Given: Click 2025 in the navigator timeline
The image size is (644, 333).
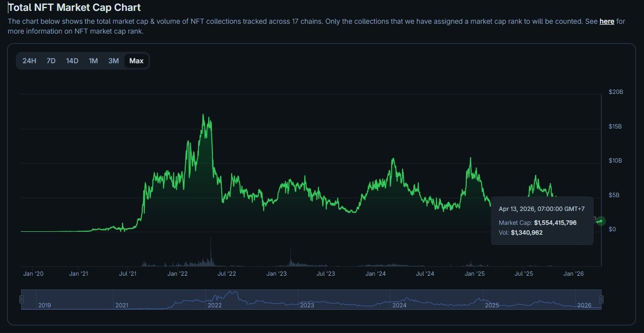Looking at the screenshot, I should 492,305.
